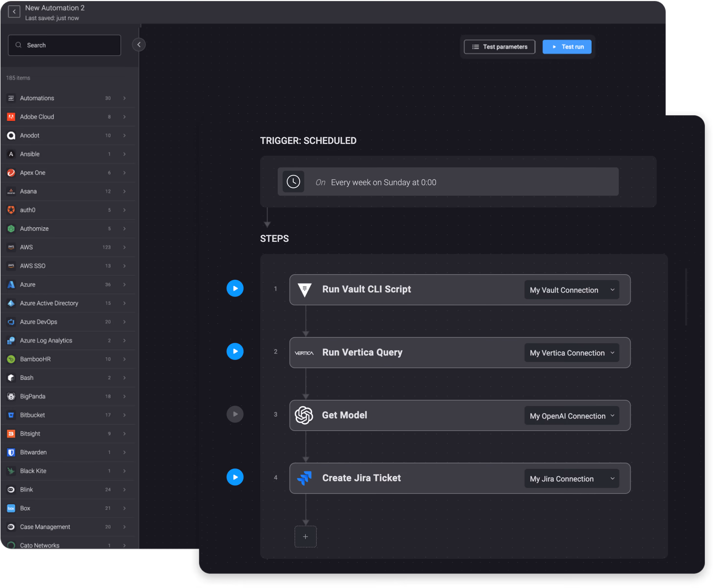This screenshot has height=588, width=716.
Task: Open the My Jira Connection dropdown
Action: 572,478
